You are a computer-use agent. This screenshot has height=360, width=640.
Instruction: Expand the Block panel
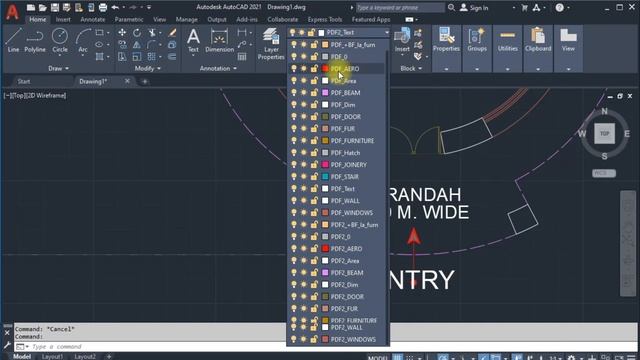[x=411, y=69]
